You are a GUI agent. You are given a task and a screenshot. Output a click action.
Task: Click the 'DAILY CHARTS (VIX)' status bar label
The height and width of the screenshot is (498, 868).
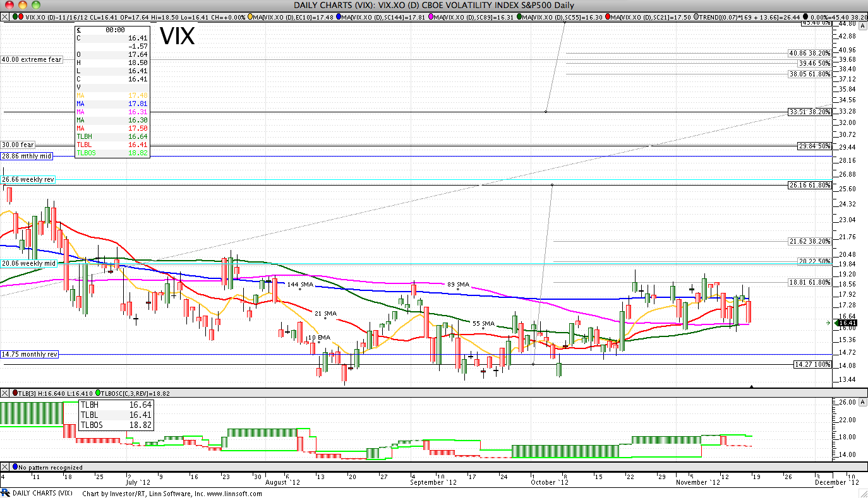pyautogui.click(x=42, y=493)
